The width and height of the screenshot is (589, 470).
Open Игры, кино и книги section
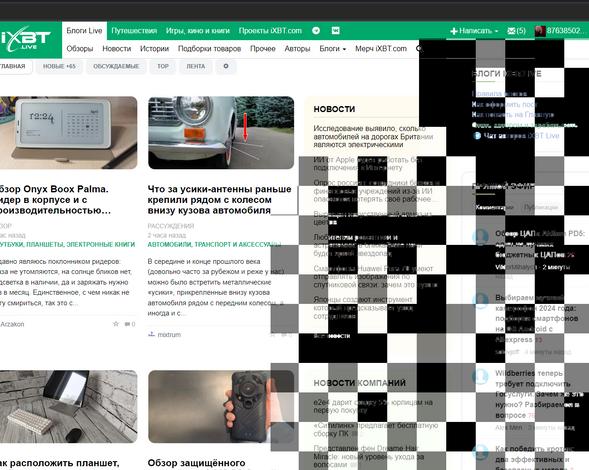point(198,31)
